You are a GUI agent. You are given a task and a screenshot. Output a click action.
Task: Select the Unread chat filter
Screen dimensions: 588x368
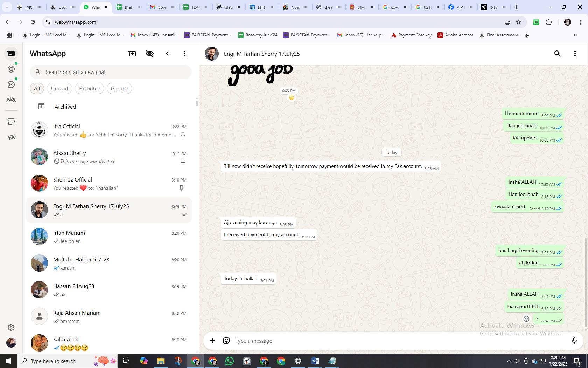[59, 89]
